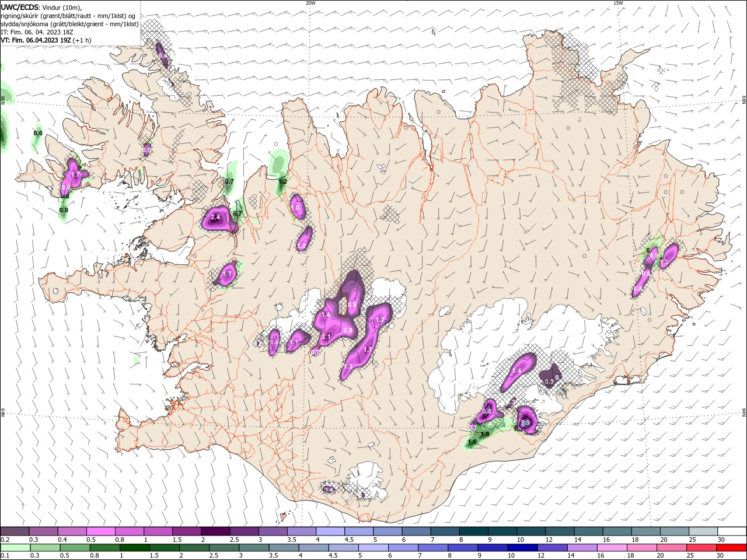Select the upper legend swatch between 0.3 and 0.4
Image resolution: width=747 pixels, height=560 pixels.
coord(44,531)
